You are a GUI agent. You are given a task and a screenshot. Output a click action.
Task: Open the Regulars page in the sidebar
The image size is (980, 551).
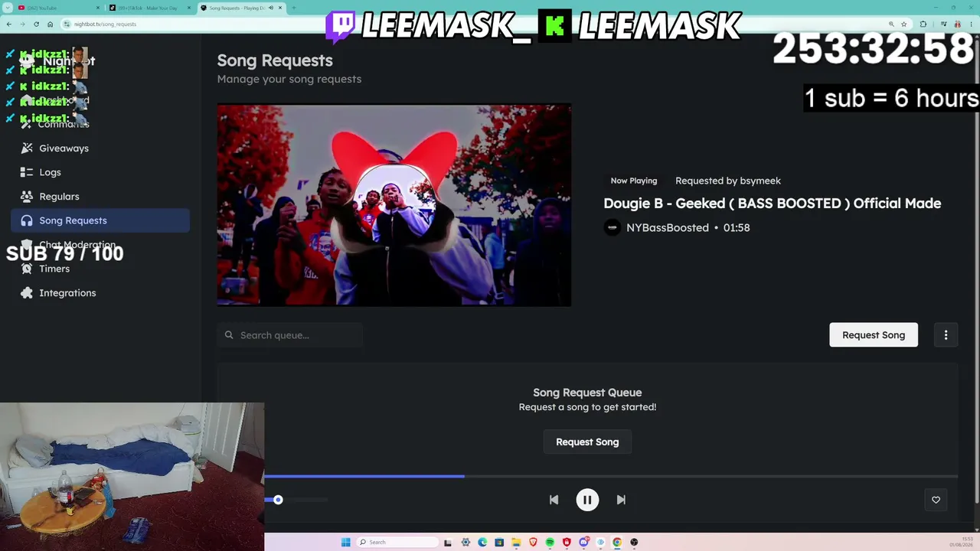point(100,197)
